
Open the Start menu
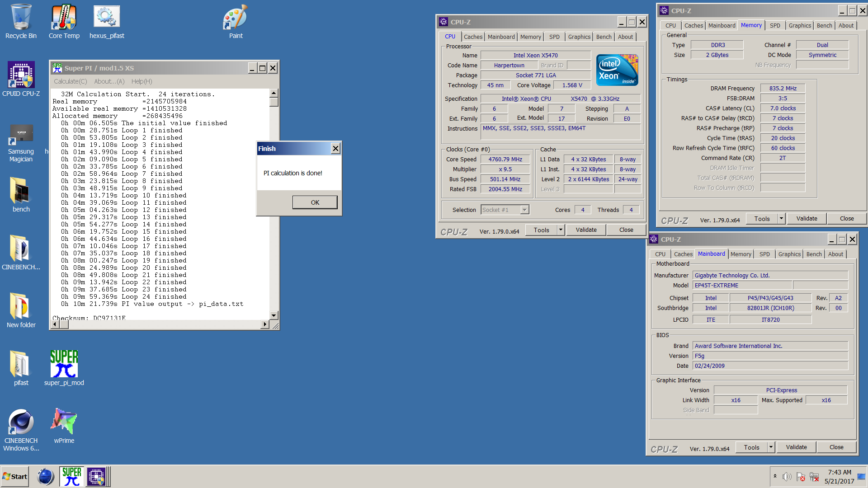(15, 476)
